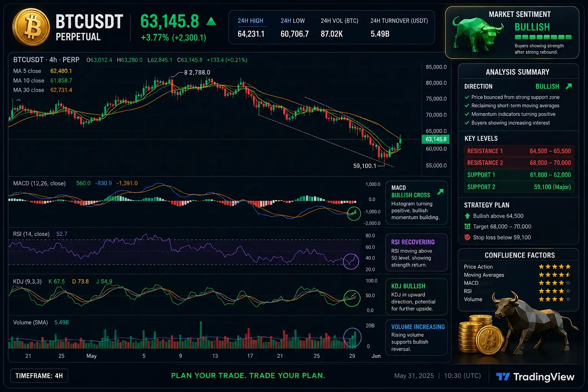The width and height of the screenshot is (588, 392).
Task: Click the 'MA 30 close' value 62,731.4
Action: [61, 90]
